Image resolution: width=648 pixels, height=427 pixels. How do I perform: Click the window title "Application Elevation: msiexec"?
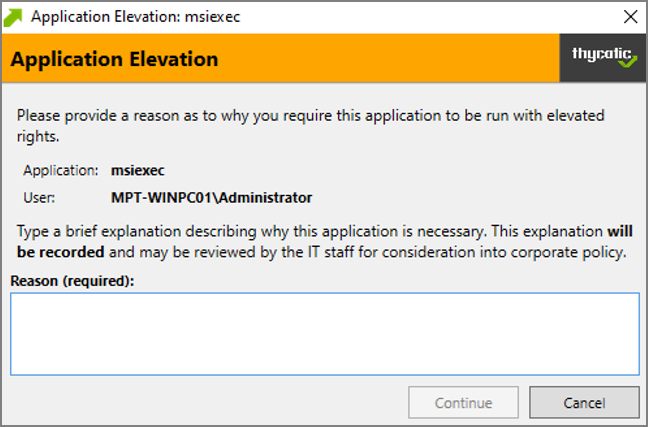tap(136, 16)
